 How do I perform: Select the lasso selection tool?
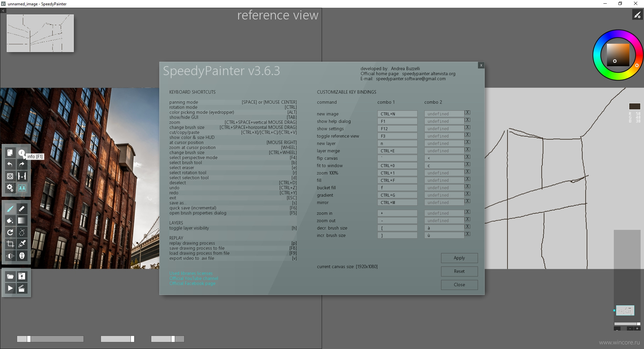pyautogui.click(x=22, y=232)
